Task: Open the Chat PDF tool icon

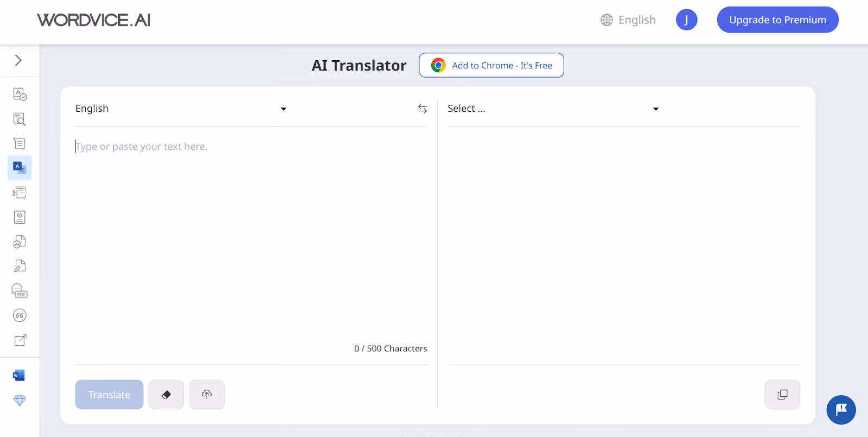Action: [x=20, y=289]
